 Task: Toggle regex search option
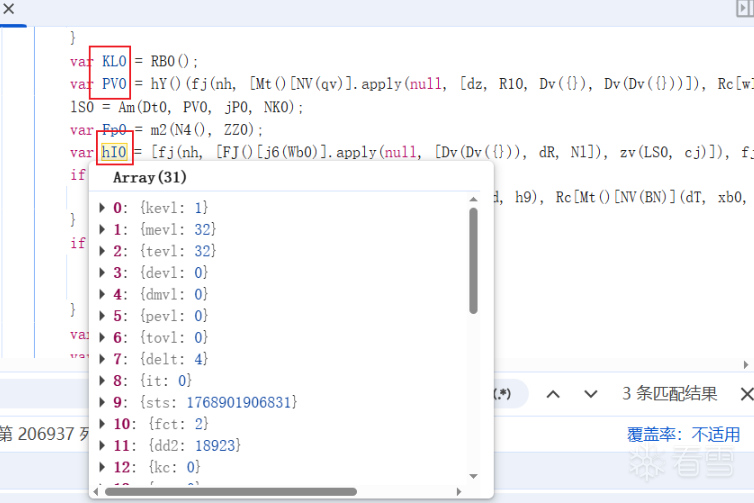coord(503,394)
